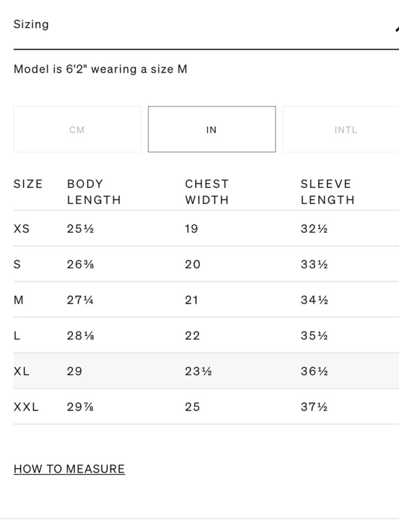Screen dimensions: 399x532
Task: Click the SIZE column header
Action: (x=28, y=184)
